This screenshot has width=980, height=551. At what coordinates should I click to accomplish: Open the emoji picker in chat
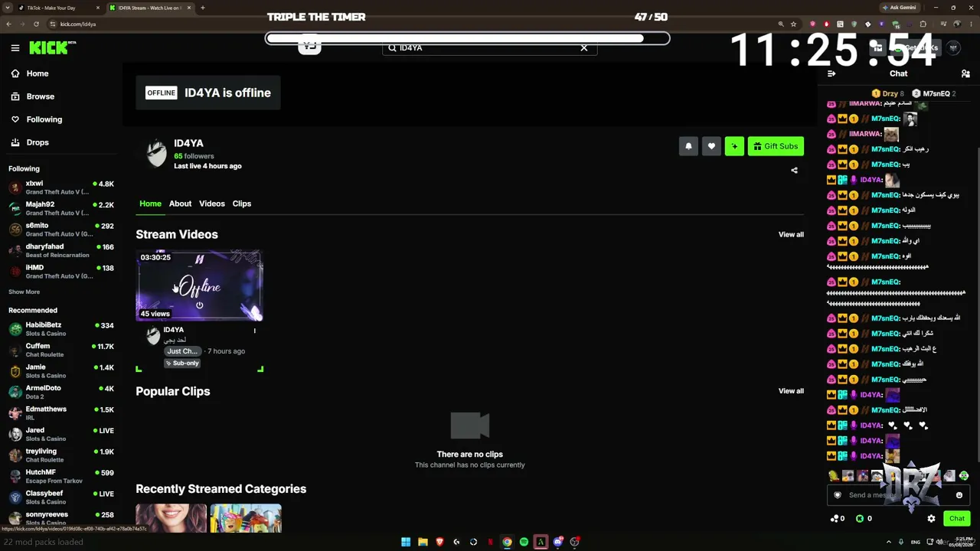coord(959,495)
